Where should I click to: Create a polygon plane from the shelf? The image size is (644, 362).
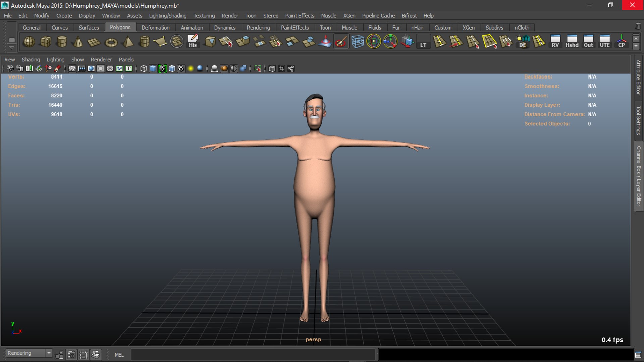[94, 42]
